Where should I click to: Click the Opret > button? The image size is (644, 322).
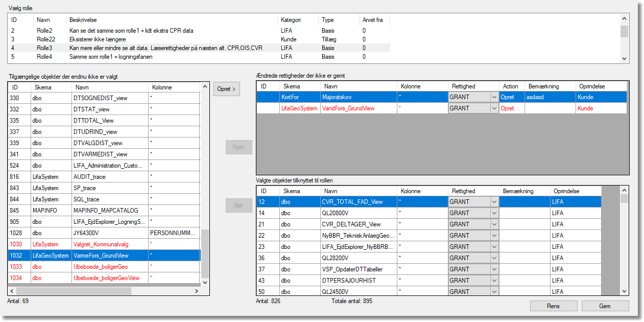click(x=227, y=89)
